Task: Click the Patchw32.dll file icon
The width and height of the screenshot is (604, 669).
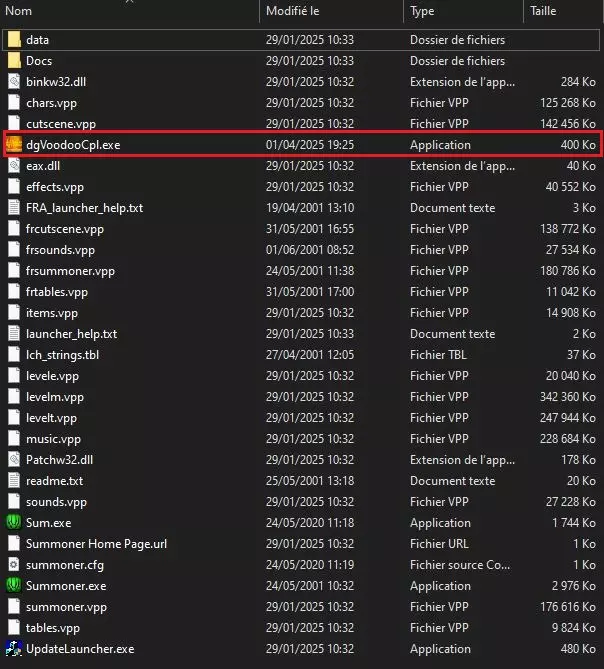Action: (14, 460)
